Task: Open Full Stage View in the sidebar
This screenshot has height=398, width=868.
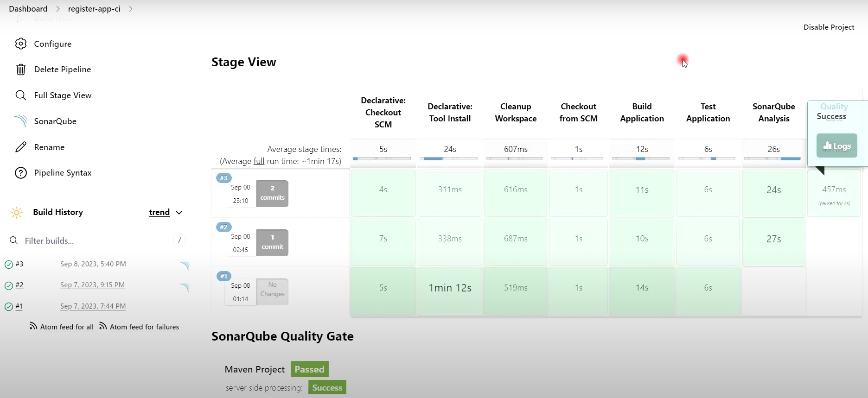Action: pos(63,95)
